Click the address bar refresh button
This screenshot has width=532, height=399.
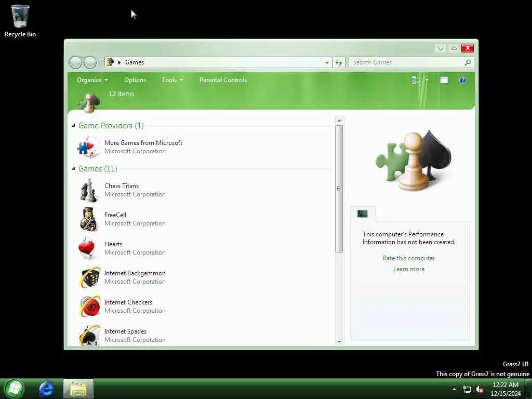click(x=339, y=62)
